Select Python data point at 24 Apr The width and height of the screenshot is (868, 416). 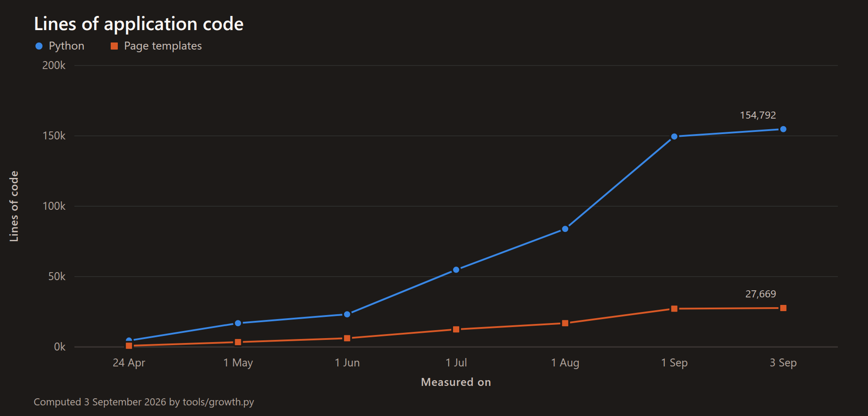[x=129, y=340]
